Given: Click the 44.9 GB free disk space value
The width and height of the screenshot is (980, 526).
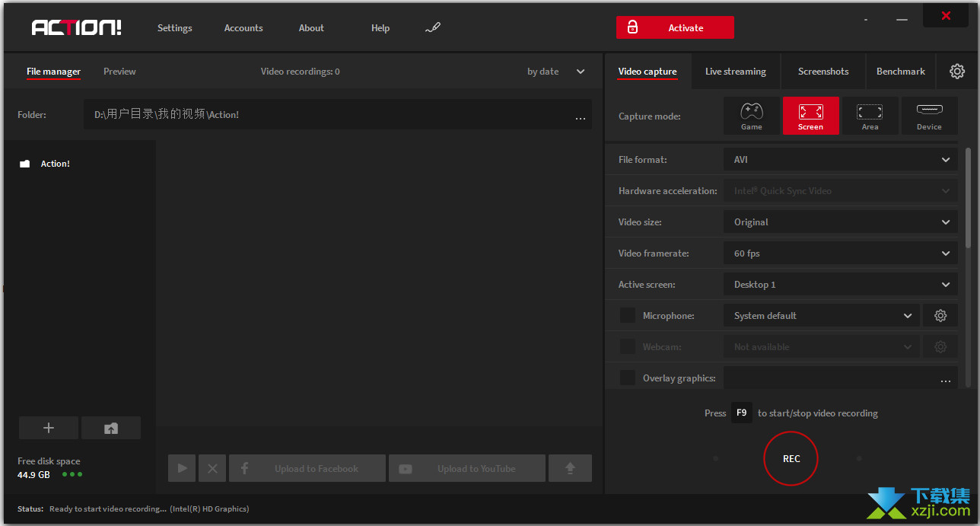Looking at the screenshot, I should (33, 475).
